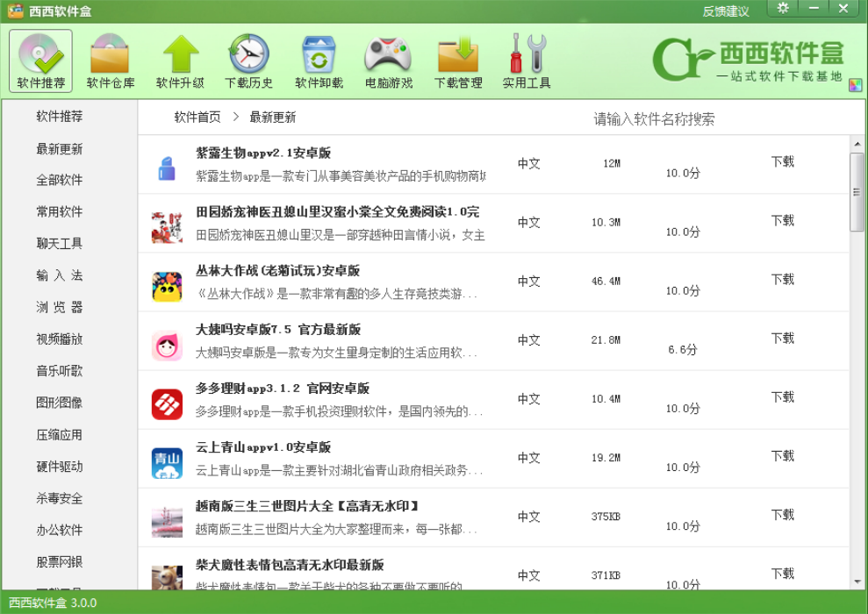Viewport: 868px width, 614px height.
Task: Select 最新更新 in sidebar
Action: (x=59, y=149)
